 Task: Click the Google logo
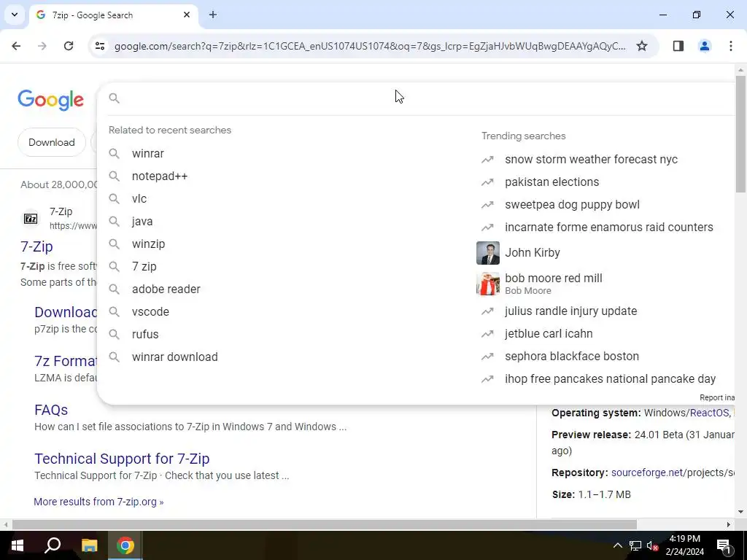50,100
